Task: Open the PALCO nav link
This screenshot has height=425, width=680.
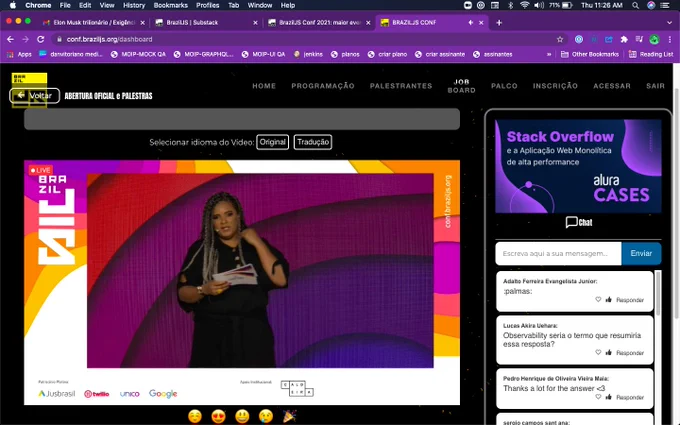Action: [x=504, y=86]
